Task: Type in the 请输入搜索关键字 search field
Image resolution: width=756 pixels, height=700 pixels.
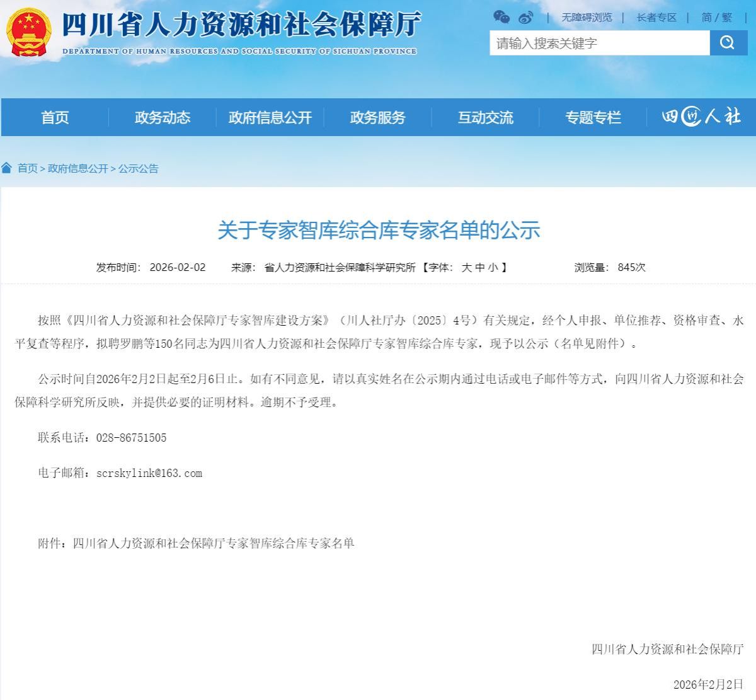Action: [599, 43]
